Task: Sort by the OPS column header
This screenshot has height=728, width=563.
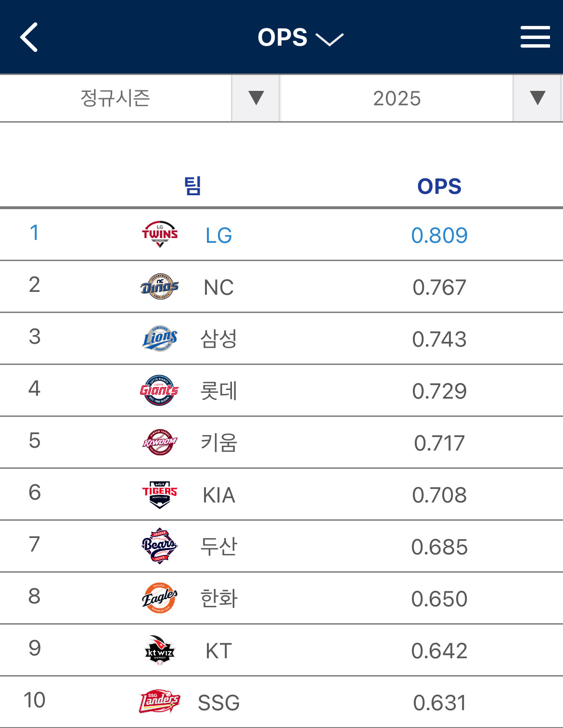Action: click(x=439, y=187)
